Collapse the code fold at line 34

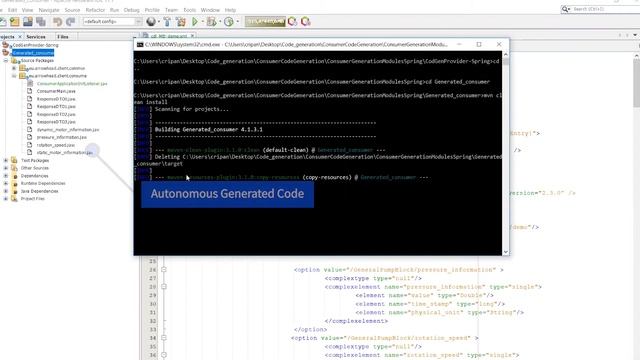pos(164,338)
